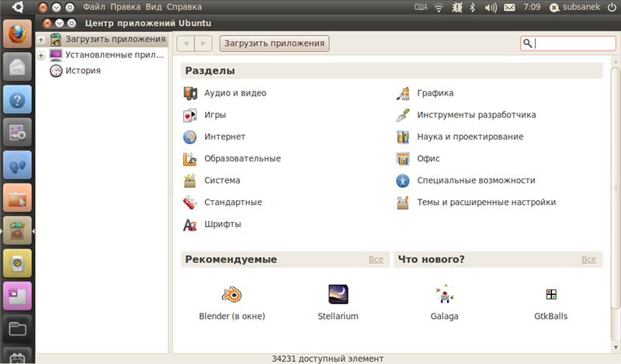Open the power menu icon
621x364 pixels.
point(612,7)
